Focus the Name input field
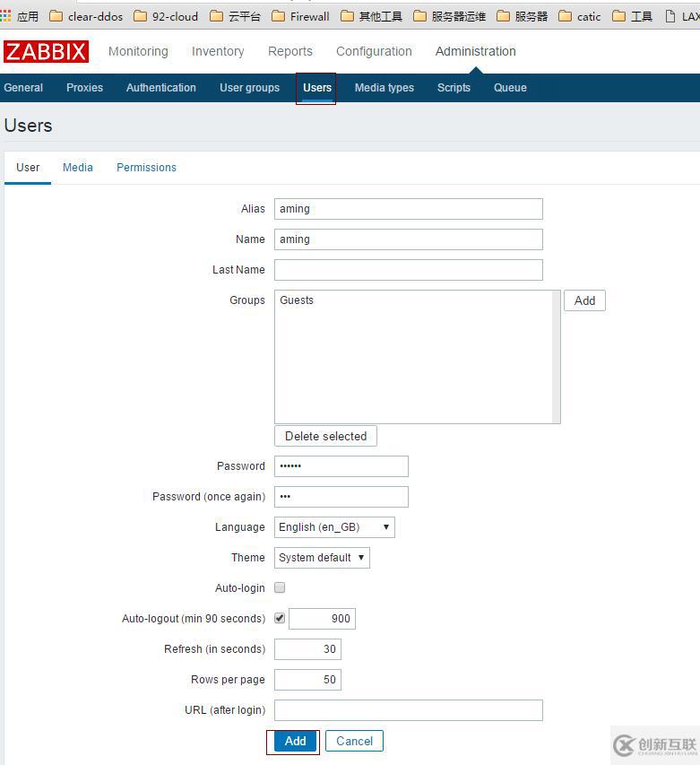This screenshot has width=700, height=765. (x=409, y=239)
